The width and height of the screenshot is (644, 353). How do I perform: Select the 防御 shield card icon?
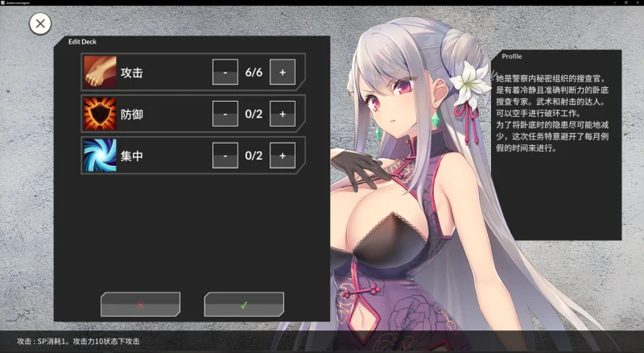[100, 114]
